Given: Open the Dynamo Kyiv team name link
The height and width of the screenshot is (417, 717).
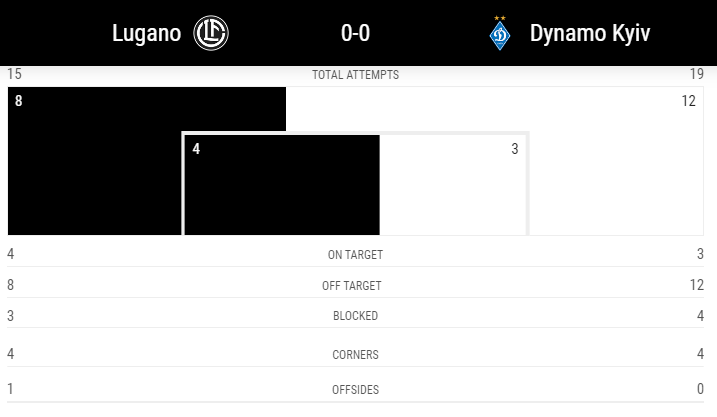Looking at the screenshot, I should [x=590, y=33].
